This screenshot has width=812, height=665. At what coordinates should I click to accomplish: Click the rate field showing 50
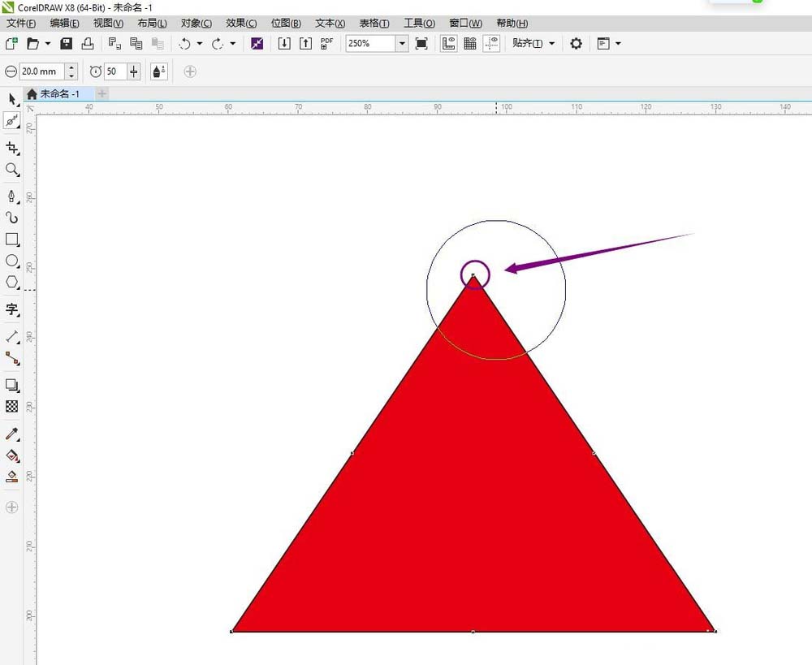point(115,71)
